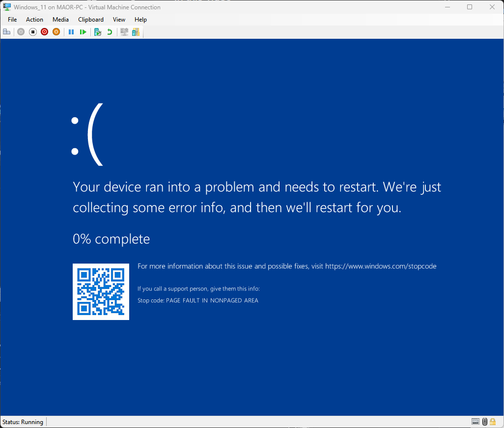Screen dimensions: 504x428
Task: Revert the virtual machine to last checkpoint
Action: coord(109,31)
